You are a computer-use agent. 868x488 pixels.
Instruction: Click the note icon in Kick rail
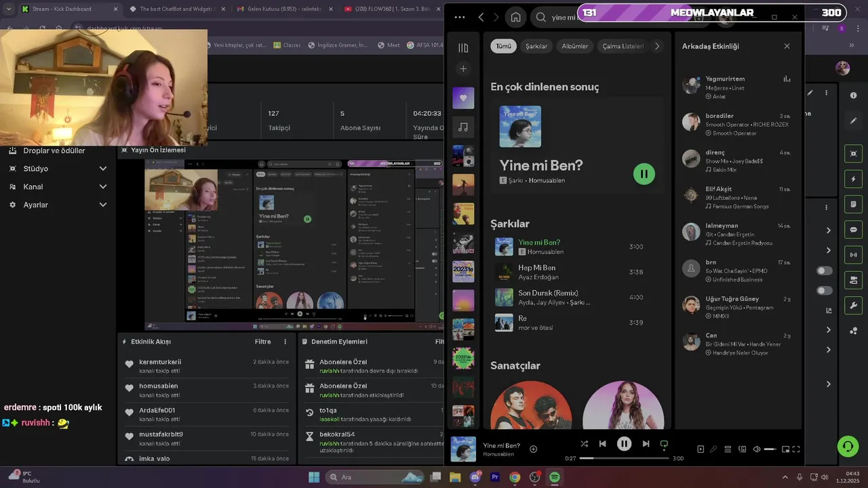click(x=853, y=204)
